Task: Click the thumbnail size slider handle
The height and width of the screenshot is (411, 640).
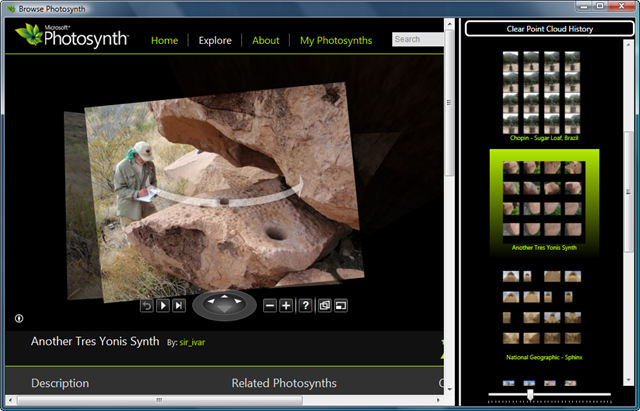Action: click(530, 396)
